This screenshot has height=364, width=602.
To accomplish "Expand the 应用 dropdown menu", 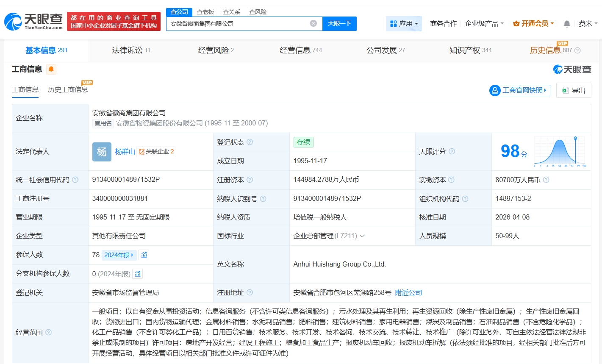I will pos(404,24).
